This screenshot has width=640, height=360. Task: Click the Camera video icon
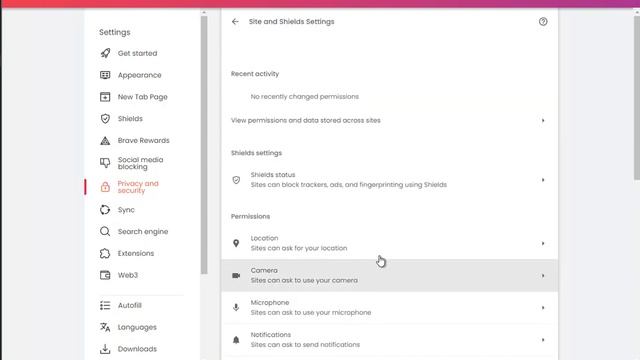236,276
